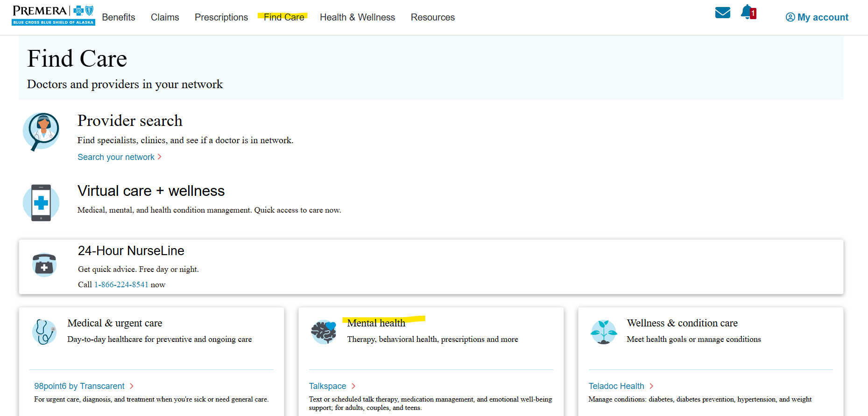Viewport: 868px width, 416px height.
Task: Click the Mental health brain icon
Action: pos(324,332)
